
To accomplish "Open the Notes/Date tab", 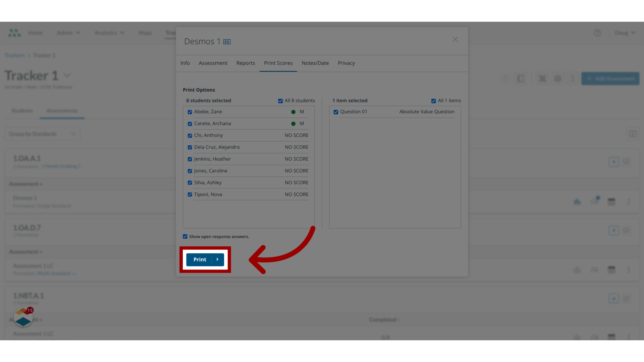I will (315, 63).
